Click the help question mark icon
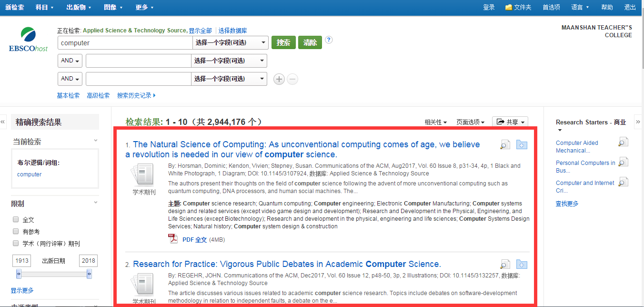This screenshot has height=307, width=644. click(x=329, y=40)
